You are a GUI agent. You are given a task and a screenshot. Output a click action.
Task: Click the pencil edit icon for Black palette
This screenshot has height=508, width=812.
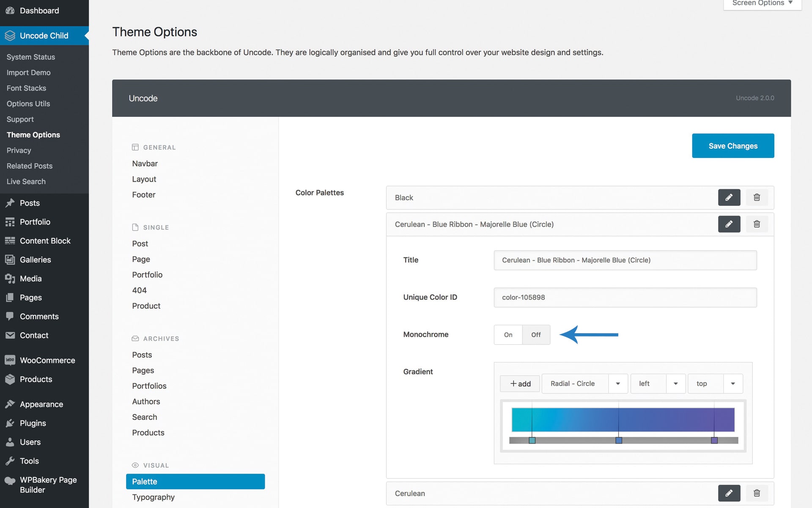tap(729, 197)
